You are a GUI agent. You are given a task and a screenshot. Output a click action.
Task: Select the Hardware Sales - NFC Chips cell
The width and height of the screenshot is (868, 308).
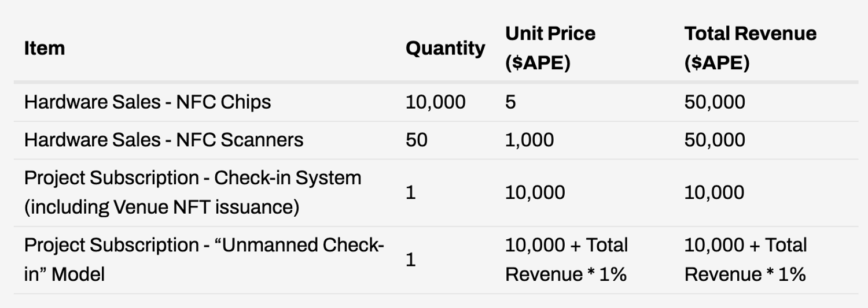[x=148, y=102]
